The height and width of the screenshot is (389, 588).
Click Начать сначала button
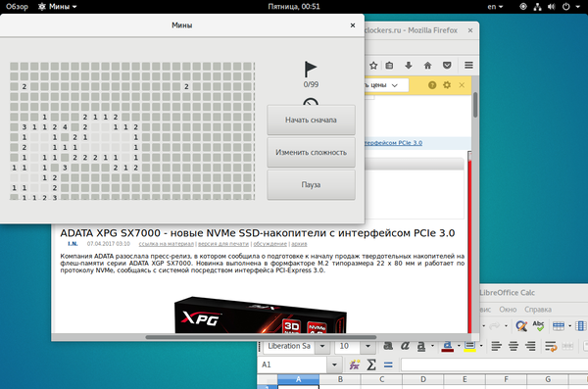pos(311,121)
